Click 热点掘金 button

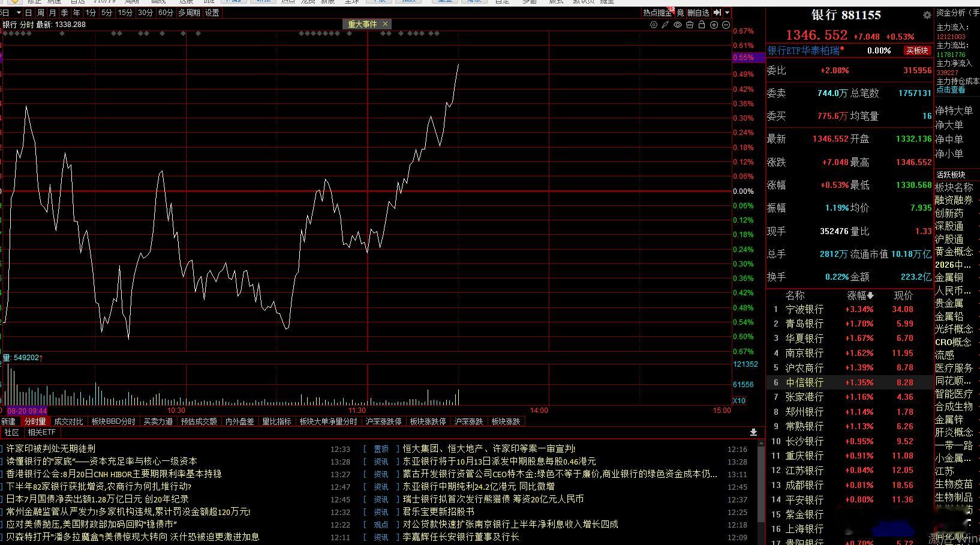pyautogui.click(x=657, y=12)
